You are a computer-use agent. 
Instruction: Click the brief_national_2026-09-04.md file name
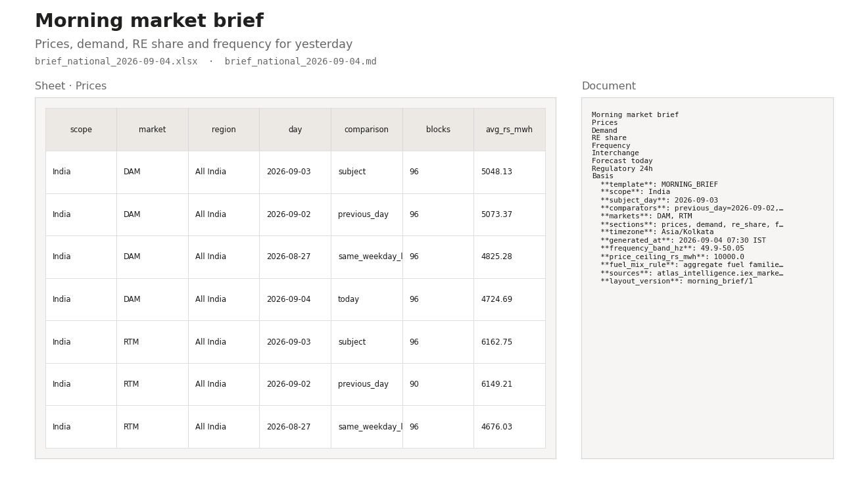301,62
